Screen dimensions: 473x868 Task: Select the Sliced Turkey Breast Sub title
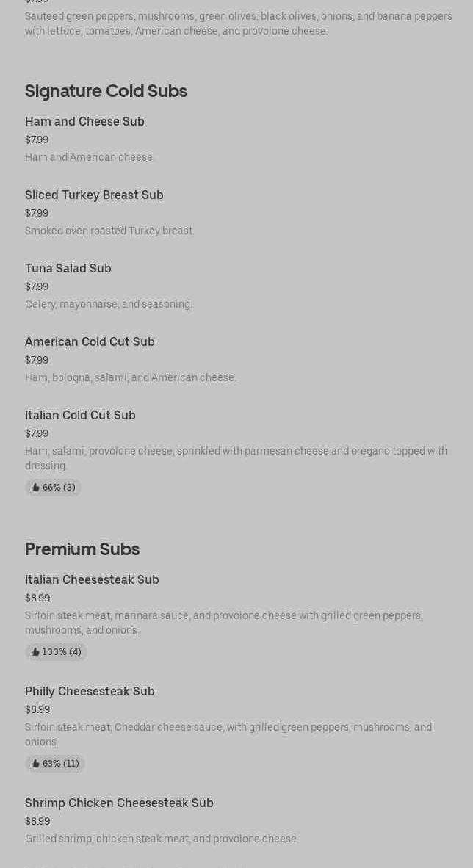point(94,195)
